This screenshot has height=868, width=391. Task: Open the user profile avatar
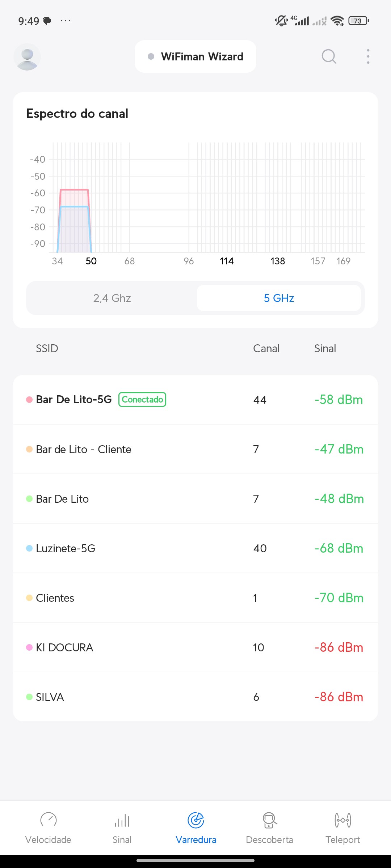(27, 57)
